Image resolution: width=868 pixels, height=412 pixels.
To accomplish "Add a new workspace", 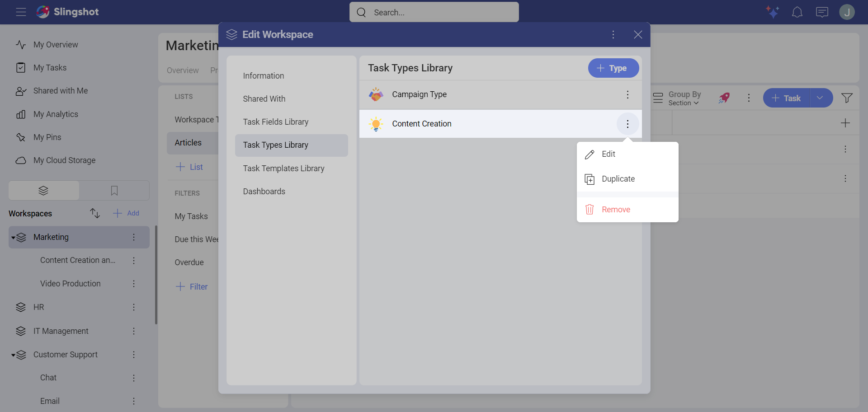I will pyautogui.click(x=126, y=213).
